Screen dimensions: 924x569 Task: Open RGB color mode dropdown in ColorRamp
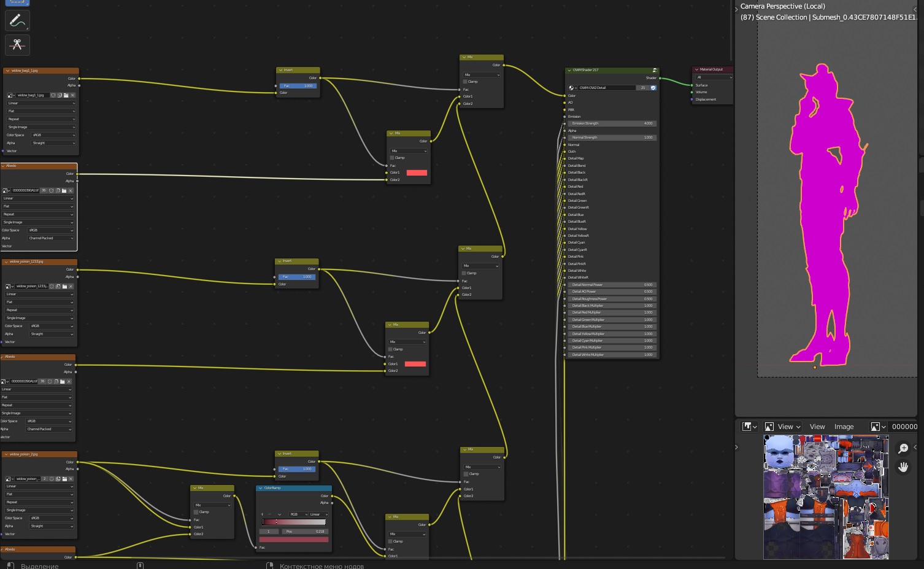[x=298, y=514]
